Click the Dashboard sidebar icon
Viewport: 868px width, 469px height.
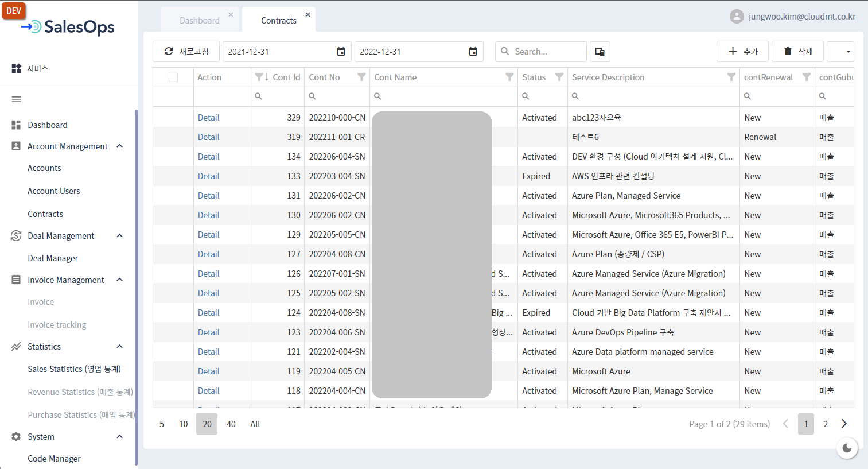[x=16, y=125]
